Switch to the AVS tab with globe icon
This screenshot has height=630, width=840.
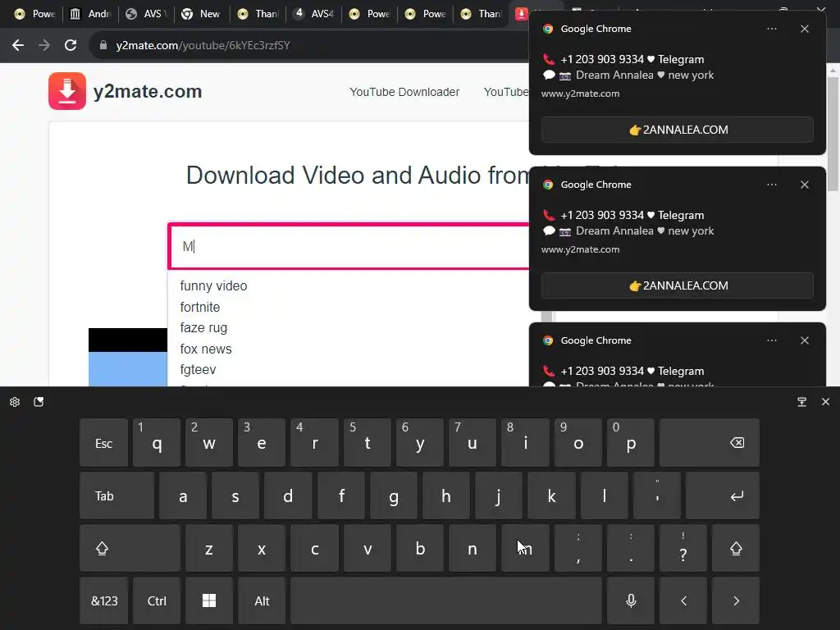coord(146,14)
